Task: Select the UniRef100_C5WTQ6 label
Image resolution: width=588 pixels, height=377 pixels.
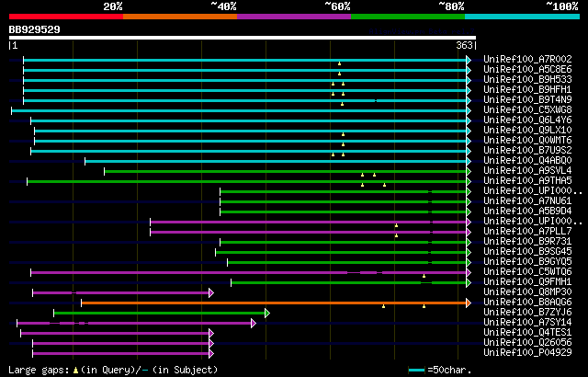Action: pos(527,271)
